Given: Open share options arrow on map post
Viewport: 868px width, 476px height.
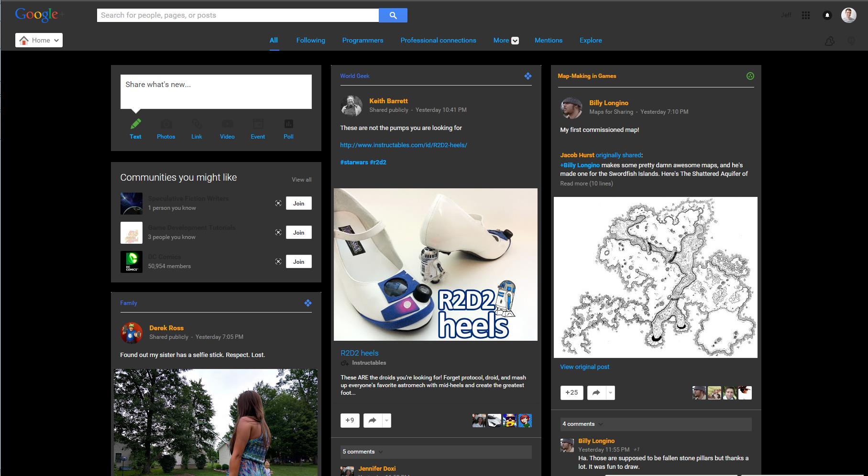Looking at the screenshot, I should (610, 393).
